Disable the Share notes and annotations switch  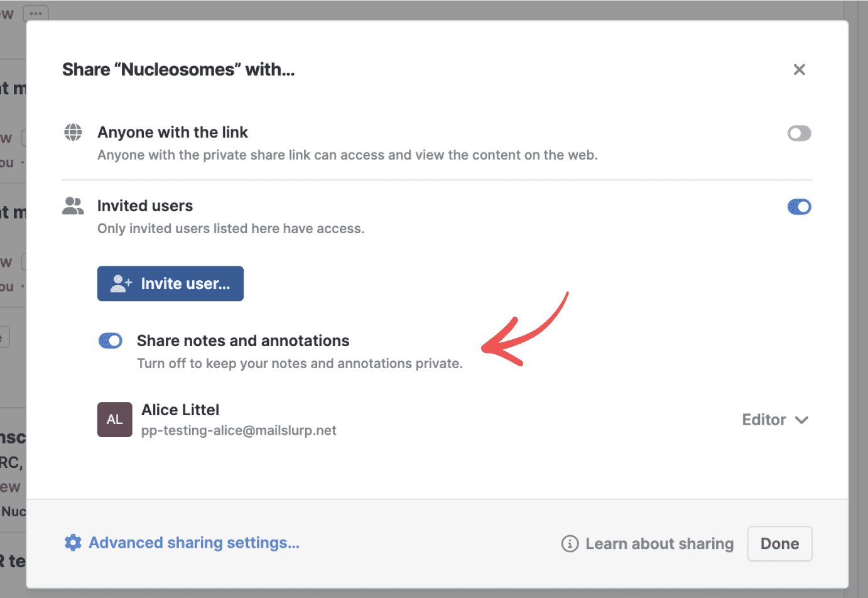coord(111,340)
